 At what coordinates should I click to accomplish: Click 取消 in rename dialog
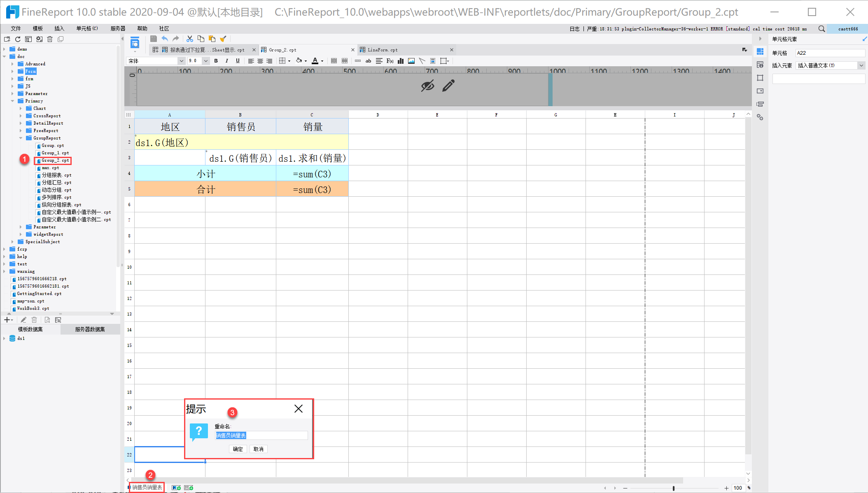258,449
